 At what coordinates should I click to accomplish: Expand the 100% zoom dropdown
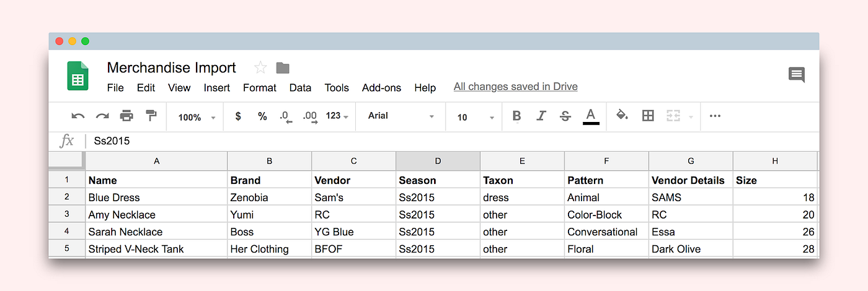pyautogui.click(x=197, y=117)
